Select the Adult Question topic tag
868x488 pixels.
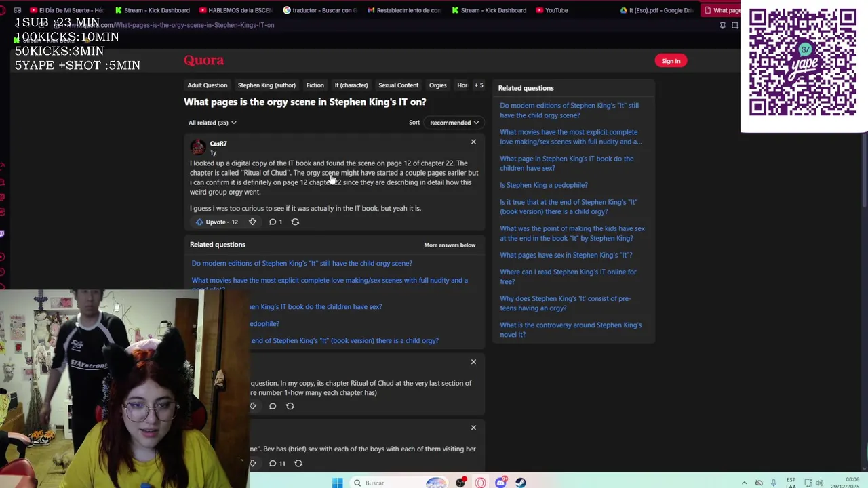(208, 85)
